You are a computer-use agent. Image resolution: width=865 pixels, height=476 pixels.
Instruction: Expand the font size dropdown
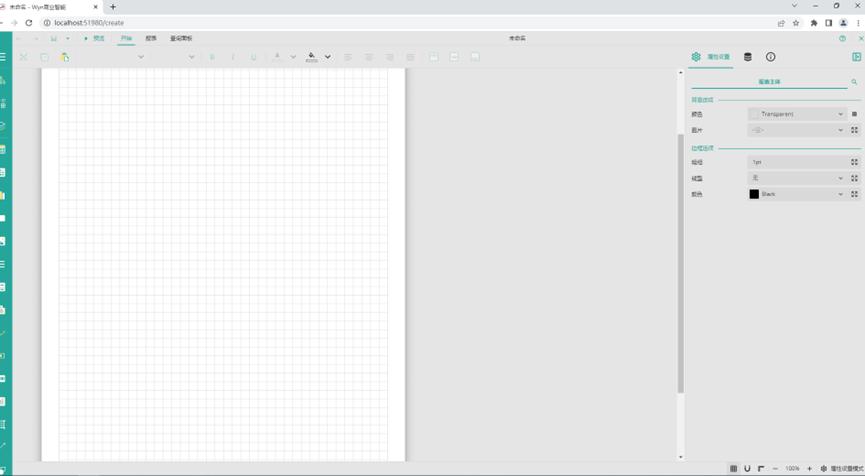[191, 57]
